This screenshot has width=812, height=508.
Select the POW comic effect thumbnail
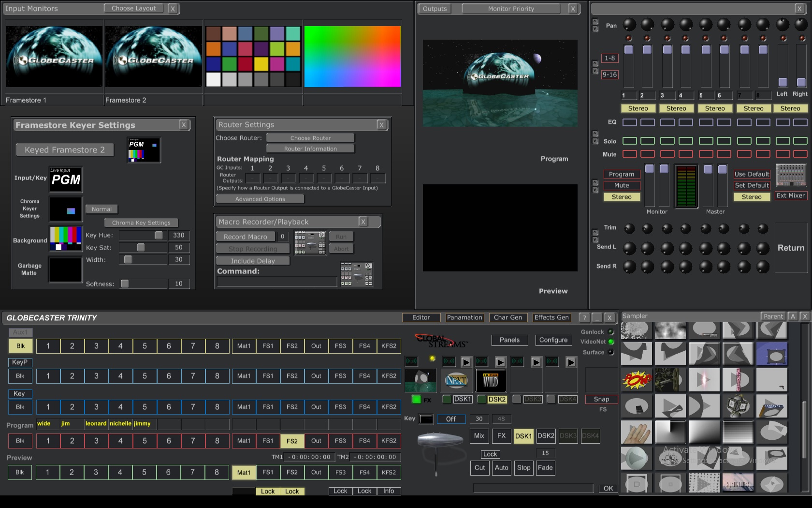(x=636, y=380)
